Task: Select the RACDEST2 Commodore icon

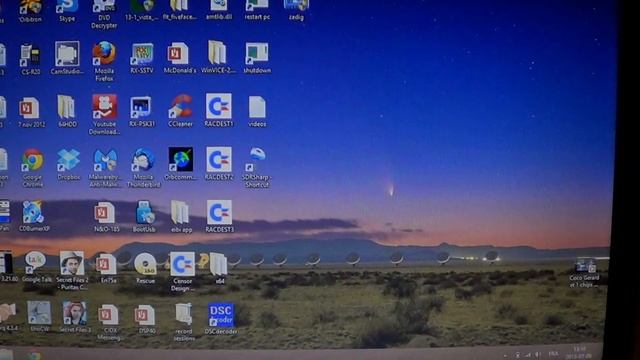Action: (219, 163)
